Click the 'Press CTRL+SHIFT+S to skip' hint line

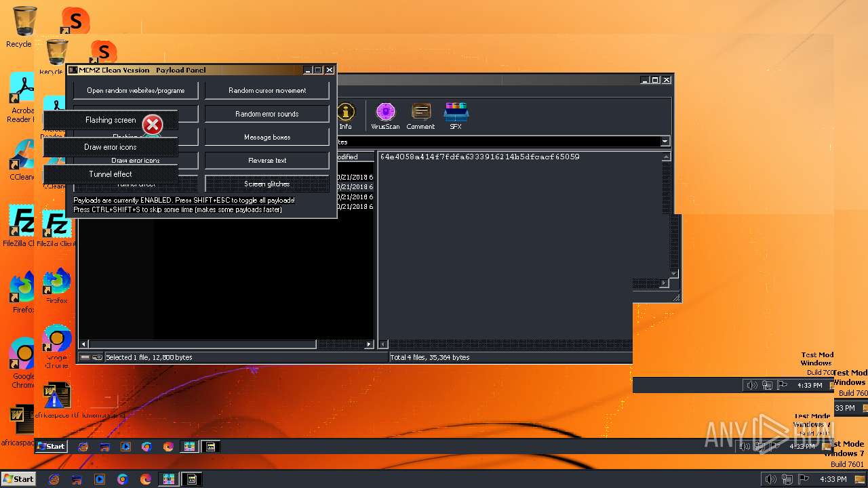[178, 209]
